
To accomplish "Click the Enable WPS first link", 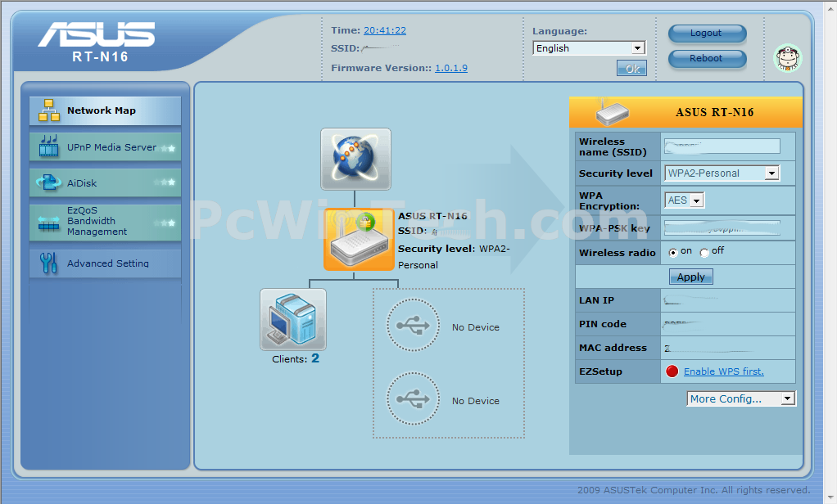I will tap(724, 371).
